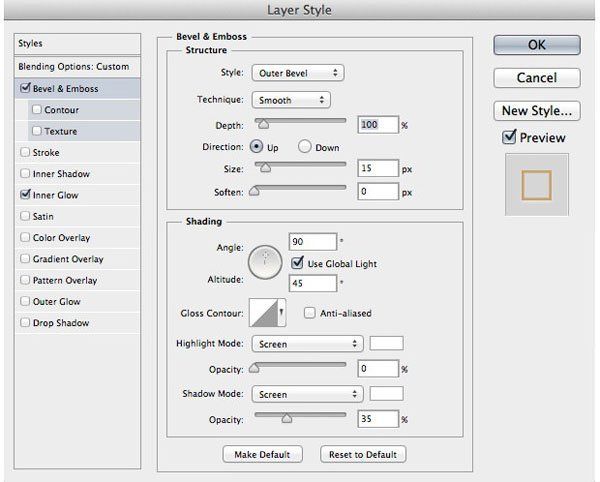Enable the Outer Glow checkbox
Screen dimensions: 600x482
25,301
